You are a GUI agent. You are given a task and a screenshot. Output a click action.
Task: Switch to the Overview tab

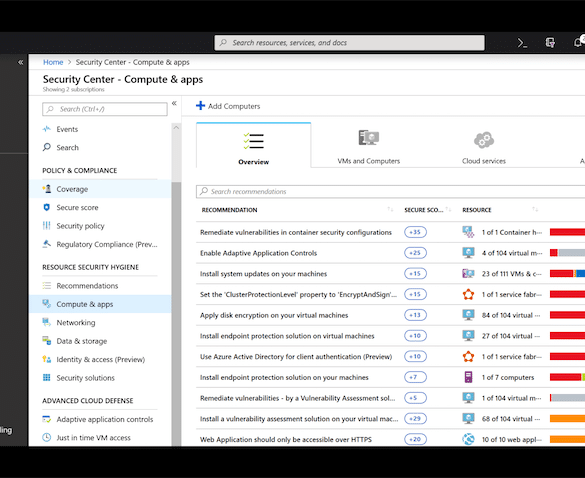click(x=254, y=145)
